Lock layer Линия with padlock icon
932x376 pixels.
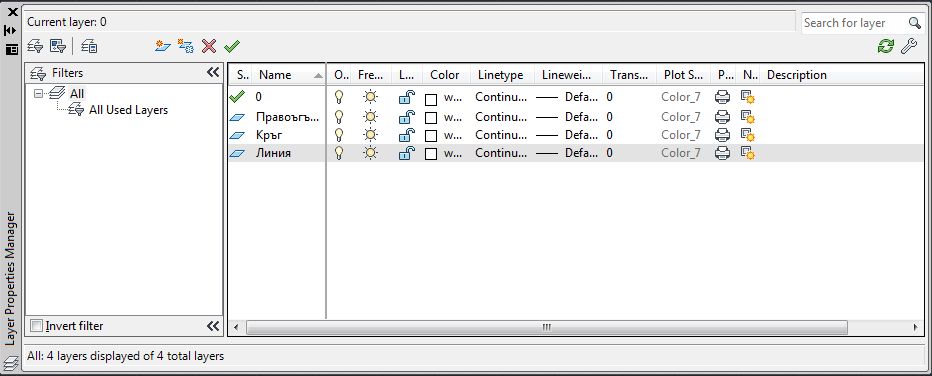click(x=407, y=153)
